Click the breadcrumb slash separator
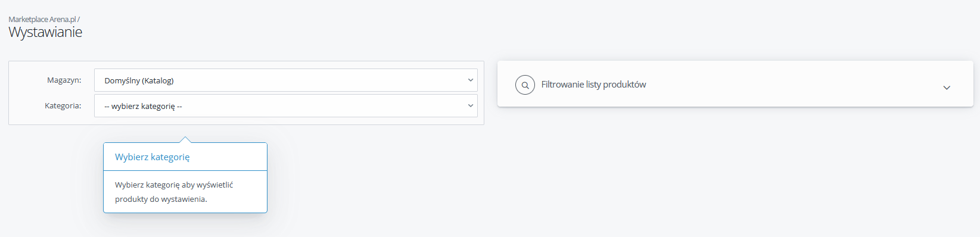This screenshot has height=237, width=980. 79,19
